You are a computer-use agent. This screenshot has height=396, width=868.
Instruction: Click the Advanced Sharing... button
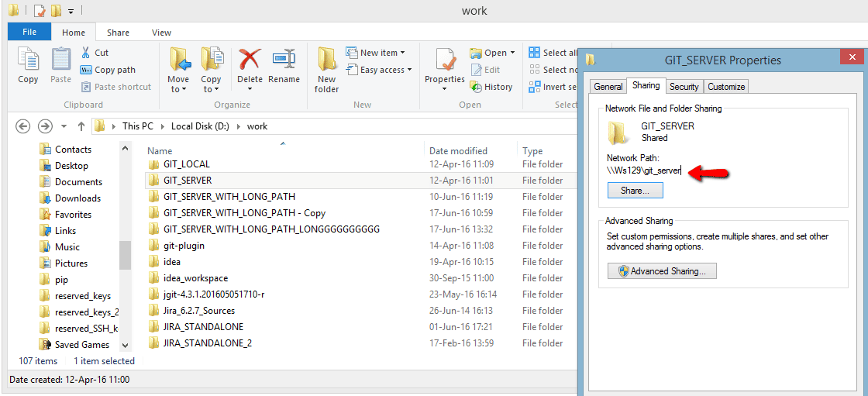[x=662, y=271]
